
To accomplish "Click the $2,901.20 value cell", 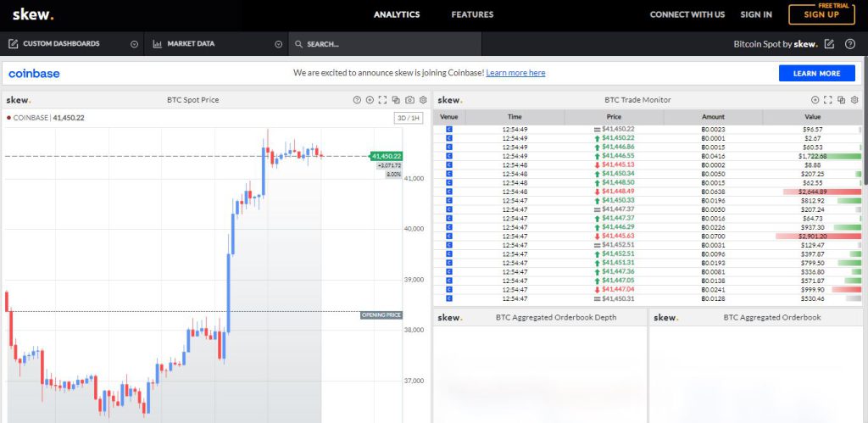I will pyautogui.click(x=812, y=236).
